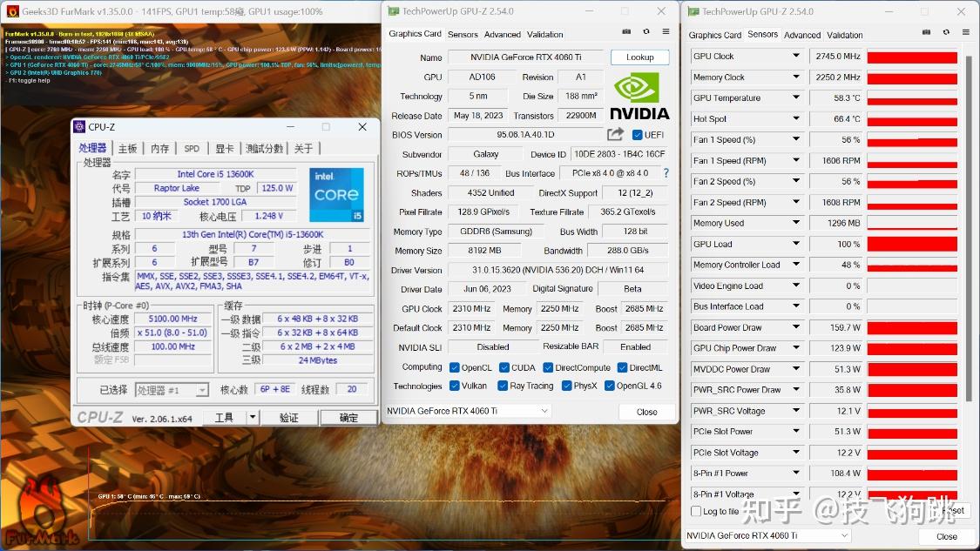Screen dimensions: 980x551
Task: Open the GPU Chip Power Draw sensor dropdown
Action: click(x=795, y=347)
